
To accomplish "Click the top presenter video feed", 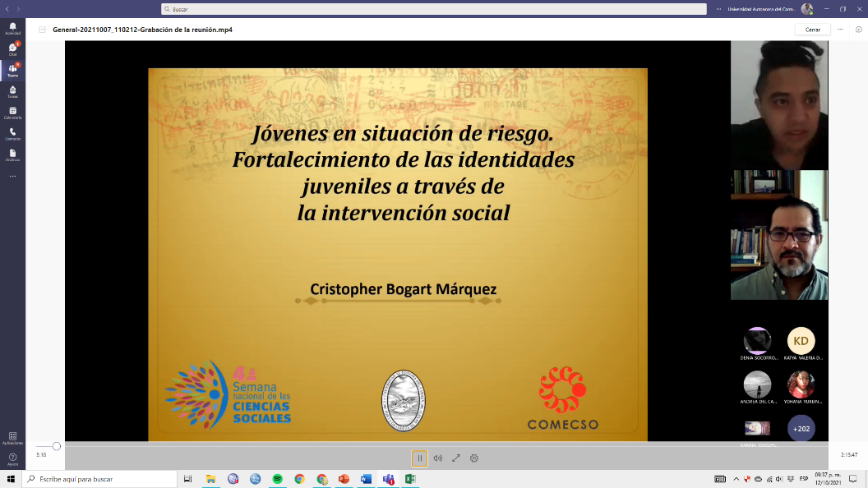I will point(779,105).
